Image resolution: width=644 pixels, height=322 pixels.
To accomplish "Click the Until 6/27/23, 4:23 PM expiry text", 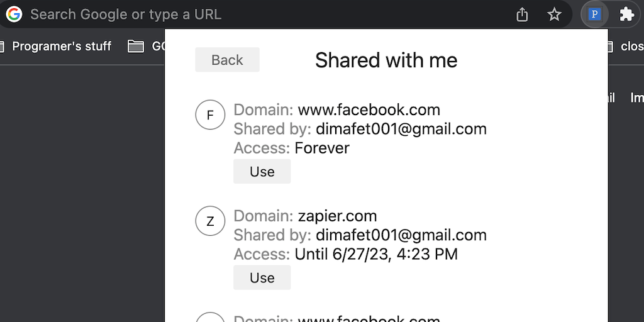I will [376, 254].
